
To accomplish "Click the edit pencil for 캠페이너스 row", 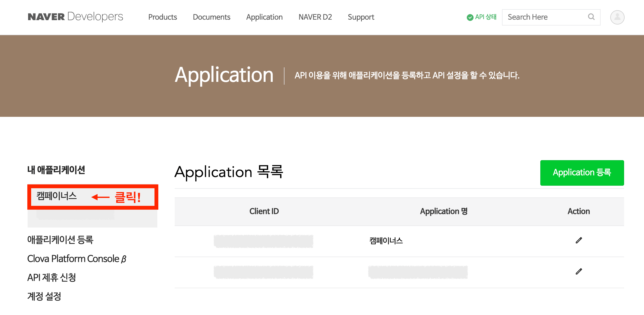I will tap(579, 240).
